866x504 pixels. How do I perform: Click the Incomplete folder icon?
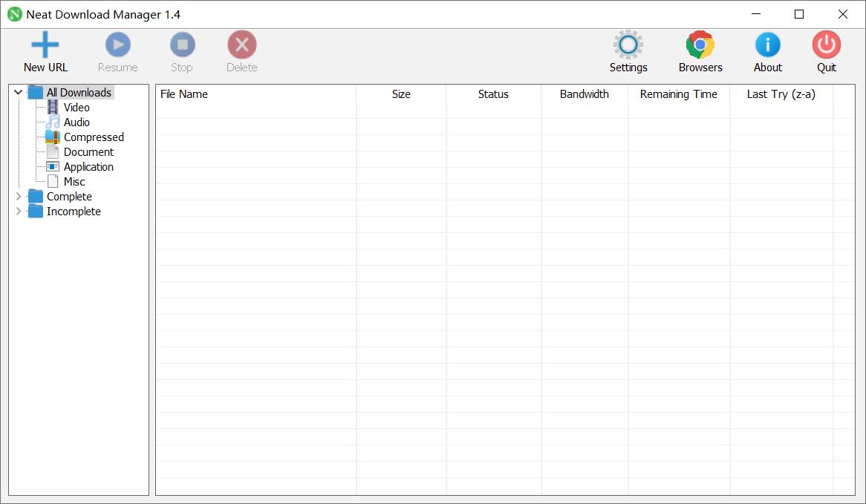pyautogui.click(x=36, y=212)
